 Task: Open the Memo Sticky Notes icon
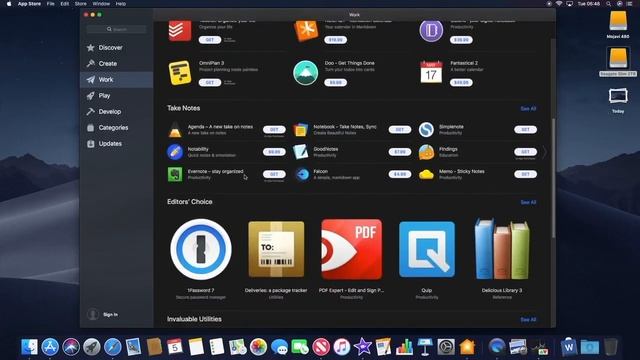(426, 174)
